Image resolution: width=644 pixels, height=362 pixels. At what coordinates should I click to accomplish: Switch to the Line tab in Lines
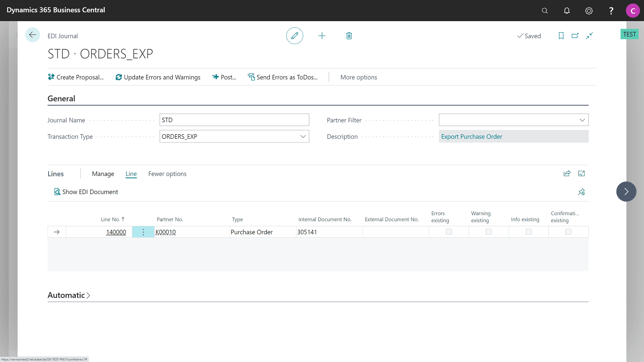(131, 174)
